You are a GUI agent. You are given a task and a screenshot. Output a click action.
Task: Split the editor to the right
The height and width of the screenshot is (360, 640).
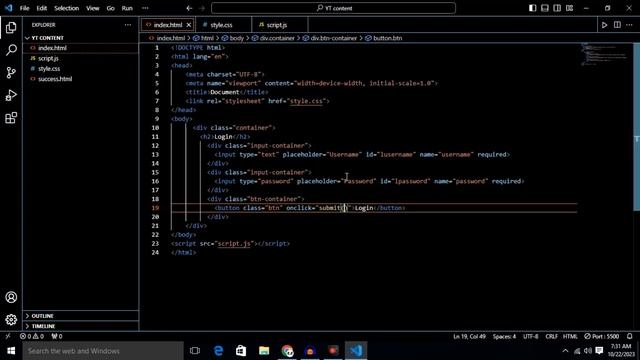click(617, 25)
